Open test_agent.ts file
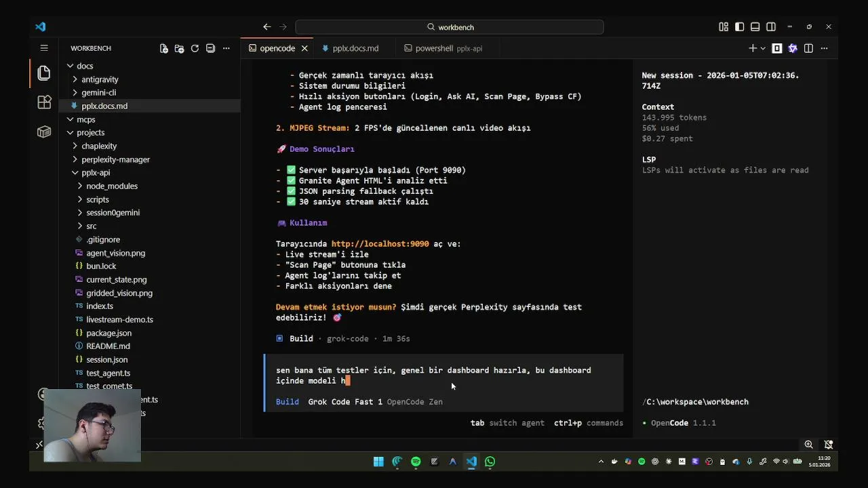 coord(149,373)
